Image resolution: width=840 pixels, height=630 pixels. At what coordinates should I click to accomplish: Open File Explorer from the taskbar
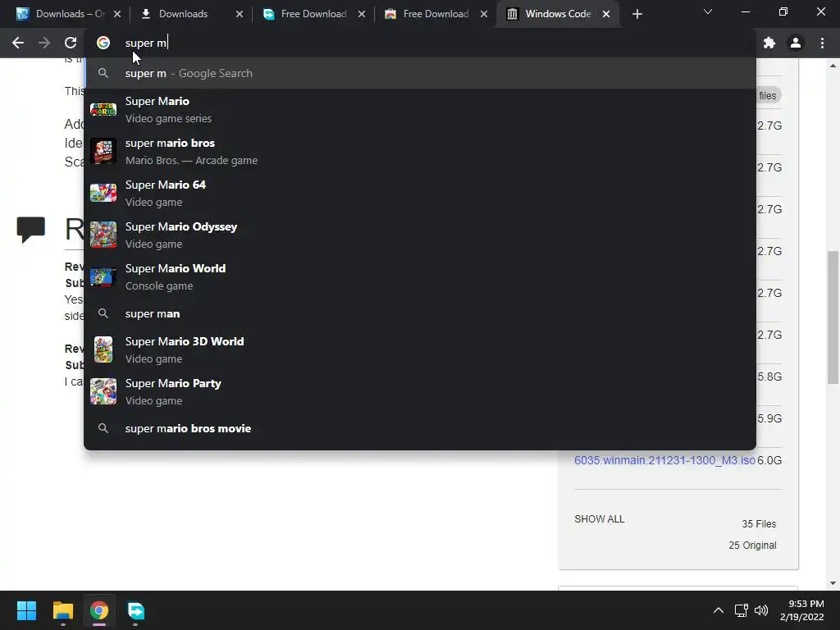click(62, 610)
